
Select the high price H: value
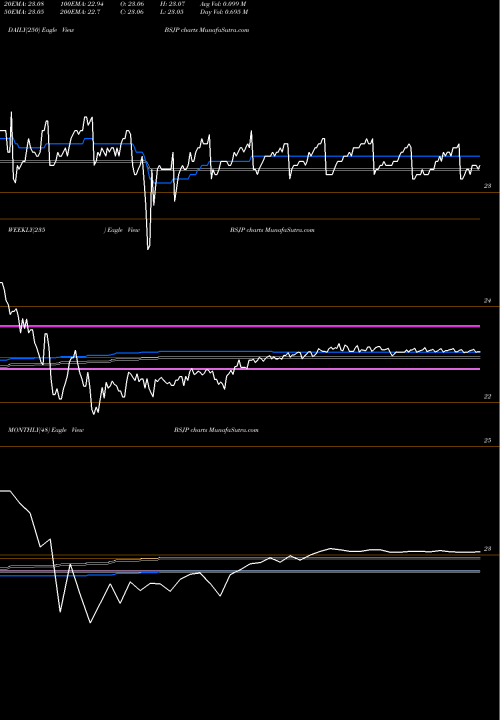173,4
